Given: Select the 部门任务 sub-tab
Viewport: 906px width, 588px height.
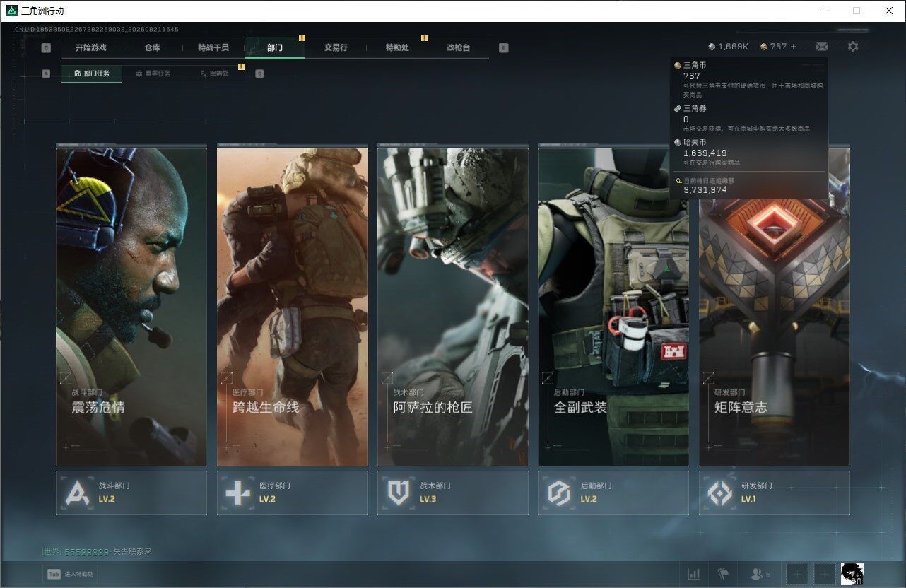Looking at the screenshot, I should coord(91,73).
